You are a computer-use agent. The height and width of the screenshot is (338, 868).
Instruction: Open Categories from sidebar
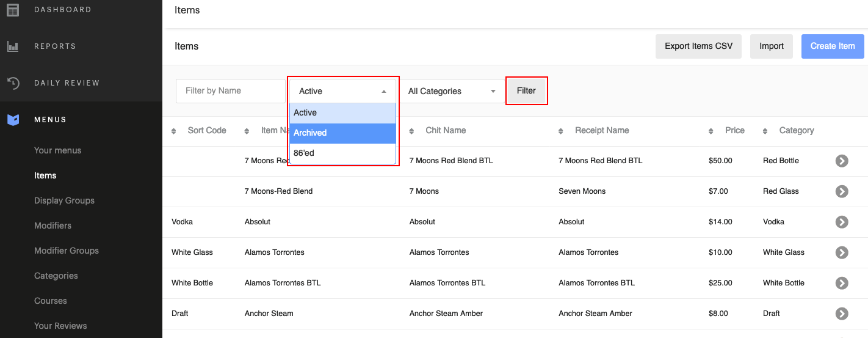[56, 276]
